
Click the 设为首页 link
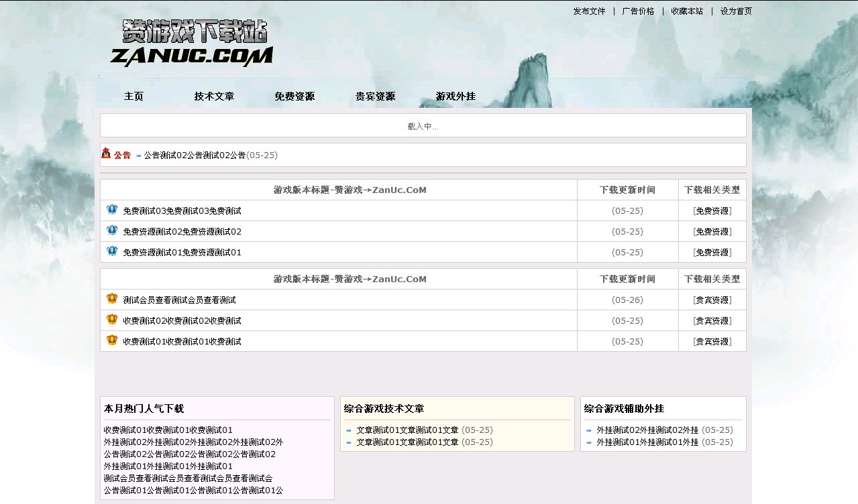point(735,11)
